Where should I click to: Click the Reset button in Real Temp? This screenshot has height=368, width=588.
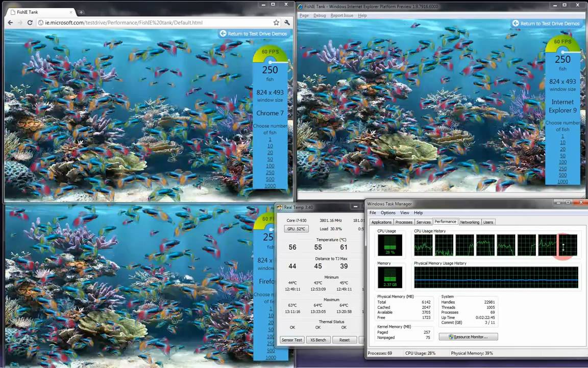pyautogui.click(x=344, y=340)
